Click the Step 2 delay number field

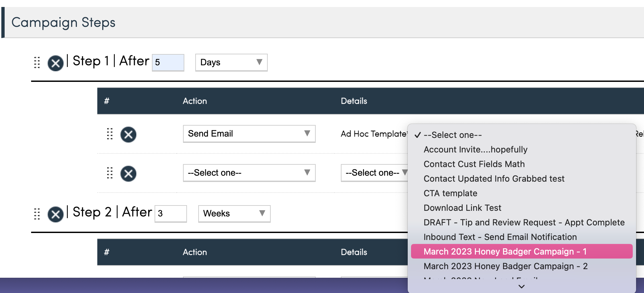click(170, 213)
